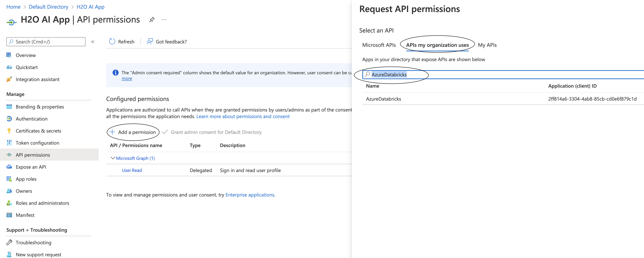This screenshot has width=644, height=258.
Task: Open the Manifest editor
Action: [25, 215]
